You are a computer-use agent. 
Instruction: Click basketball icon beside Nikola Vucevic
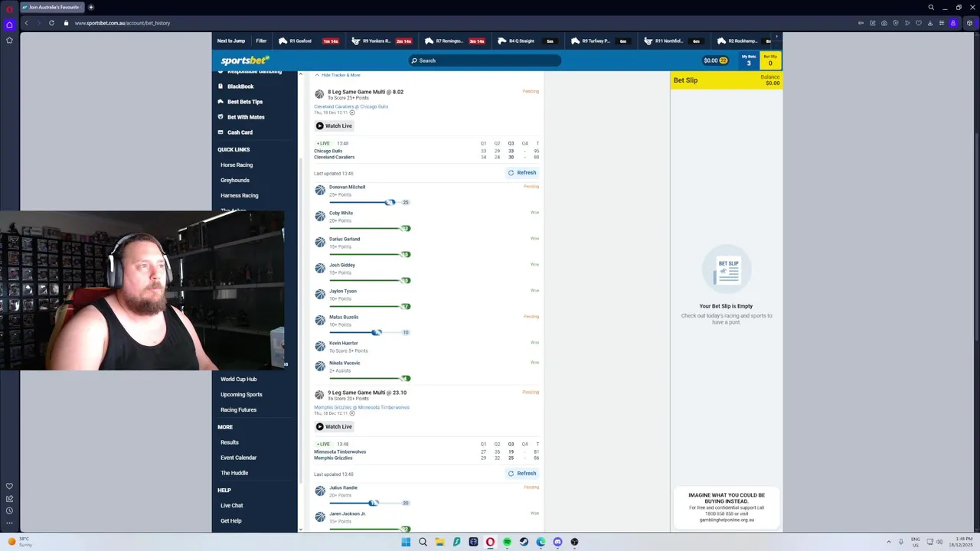pos(320,367)
